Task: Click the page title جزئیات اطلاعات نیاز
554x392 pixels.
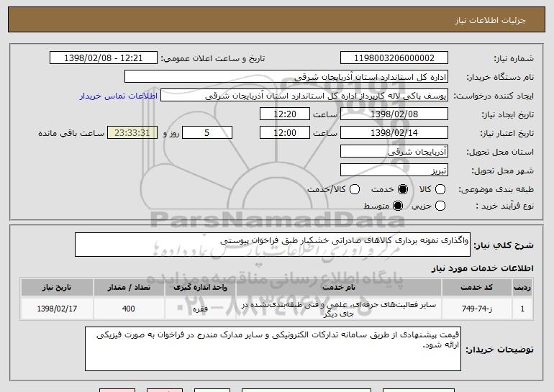Action: [x=490, y=20]
